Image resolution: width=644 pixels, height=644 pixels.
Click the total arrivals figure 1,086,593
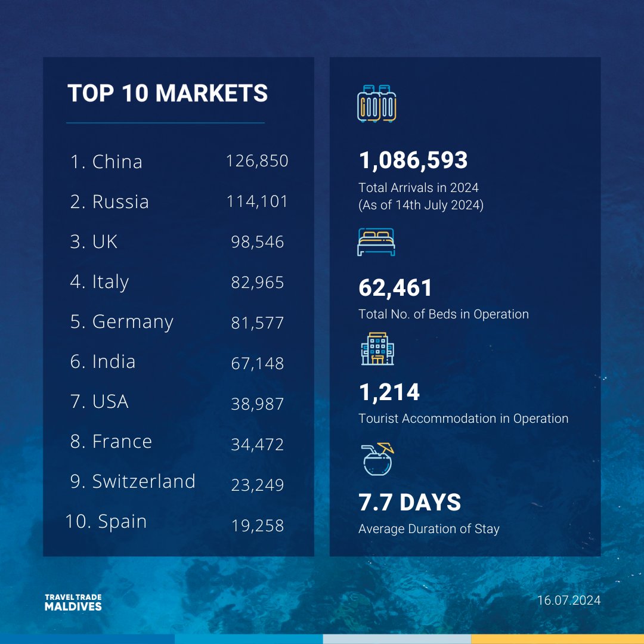[x=413, y=160]
